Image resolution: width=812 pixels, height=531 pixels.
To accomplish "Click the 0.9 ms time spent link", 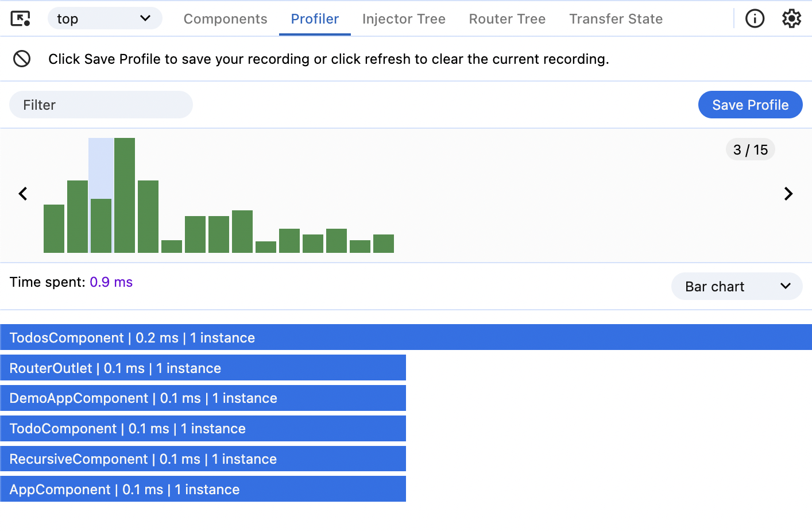I will coord(111,282).
